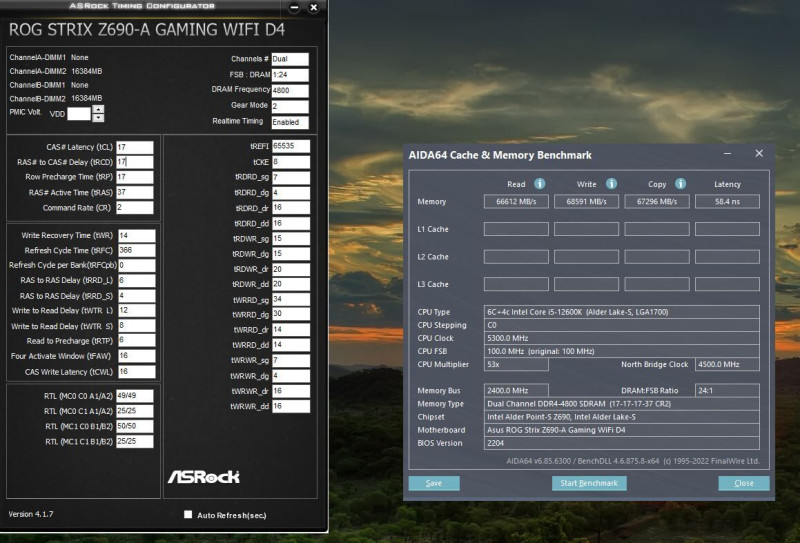Click the CAS# Latency (tCL) field
Screen dimensions: 800x543
(135, 147)
